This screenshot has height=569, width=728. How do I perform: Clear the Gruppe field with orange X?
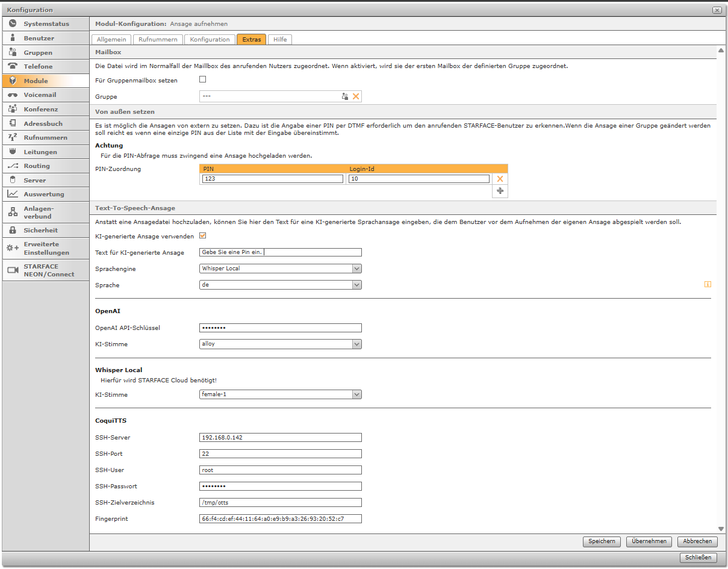(x=356, y=96)
